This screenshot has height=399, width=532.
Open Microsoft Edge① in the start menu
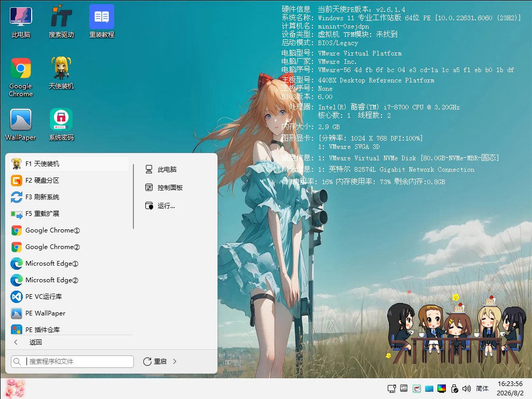pyautogui.click(x=69, y=264)
